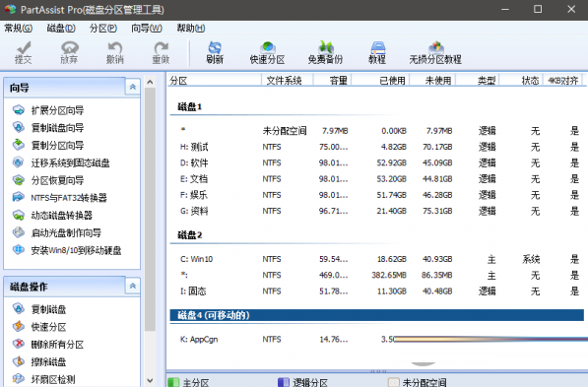Open the 快速分区 toolbar tool
Image resolution: width=588 pixels, height=387 pixels.
click(x=267, y=52)
